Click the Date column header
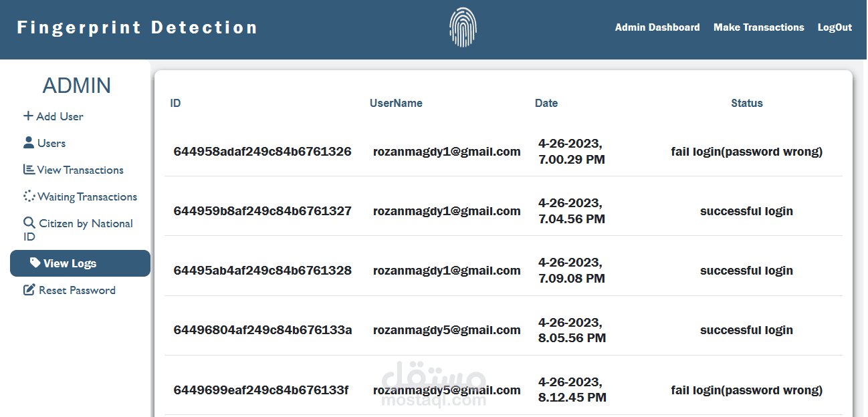 (x=546, y=103)
